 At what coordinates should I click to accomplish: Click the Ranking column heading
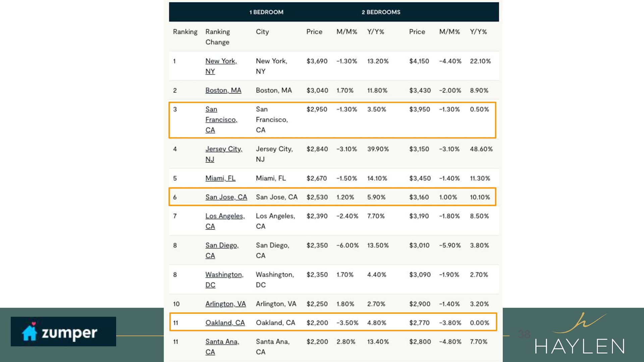point(185,32)
